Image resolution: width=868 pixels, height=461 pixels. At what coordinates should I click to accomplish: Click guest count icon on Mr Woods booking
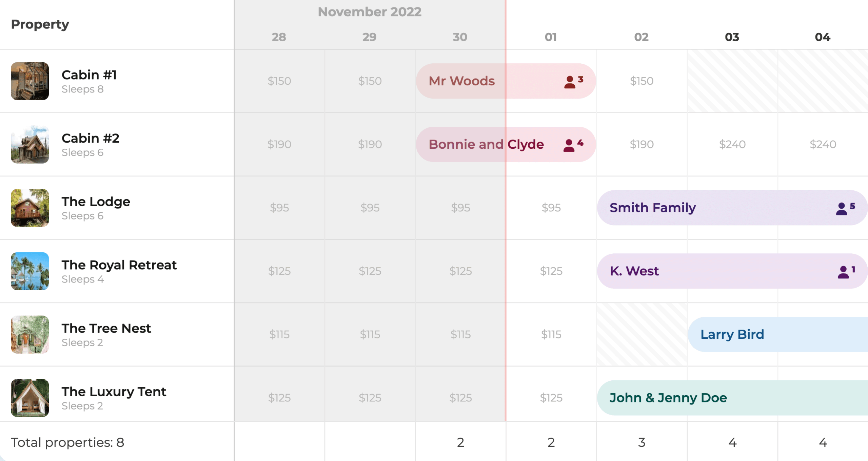tap(573, 82)
